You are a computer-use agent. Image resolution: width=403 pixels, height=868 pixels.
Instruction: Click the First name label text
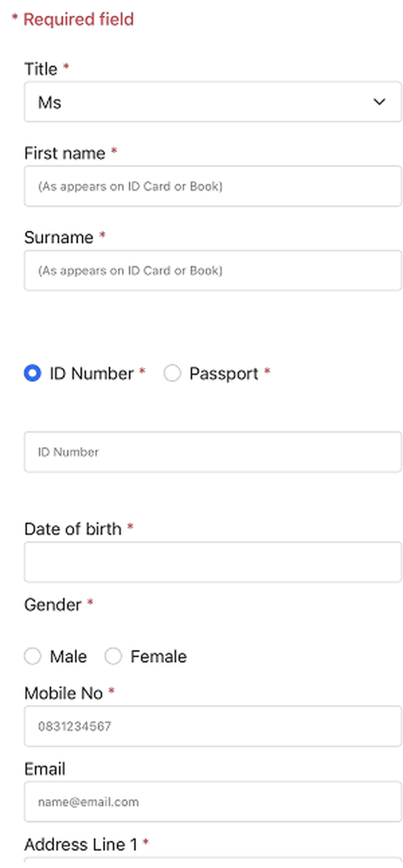65,153
